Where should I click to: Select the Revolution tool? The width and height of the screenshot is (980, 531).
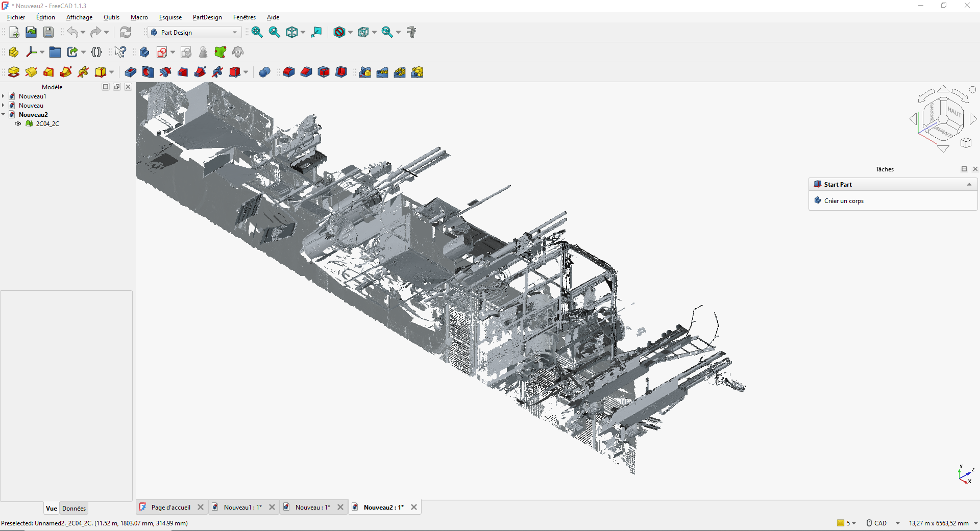tap(31, 72)
